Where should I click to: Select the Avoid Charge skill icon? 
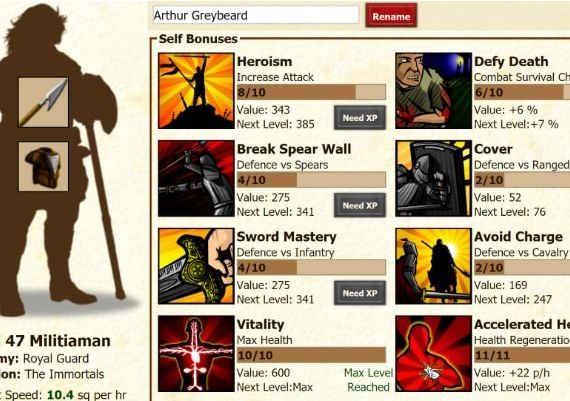(x=433, y=266)
